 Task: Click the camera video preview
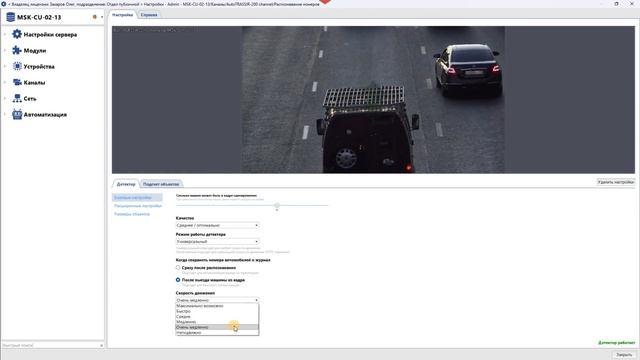point(373,100)
